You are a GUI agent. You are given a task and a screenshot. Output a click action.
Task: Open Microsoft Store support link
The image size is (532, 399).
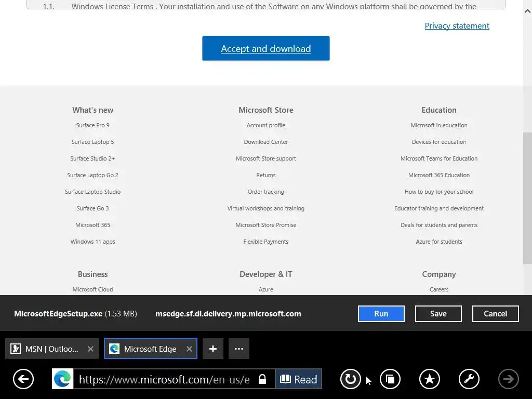(266, 158)
